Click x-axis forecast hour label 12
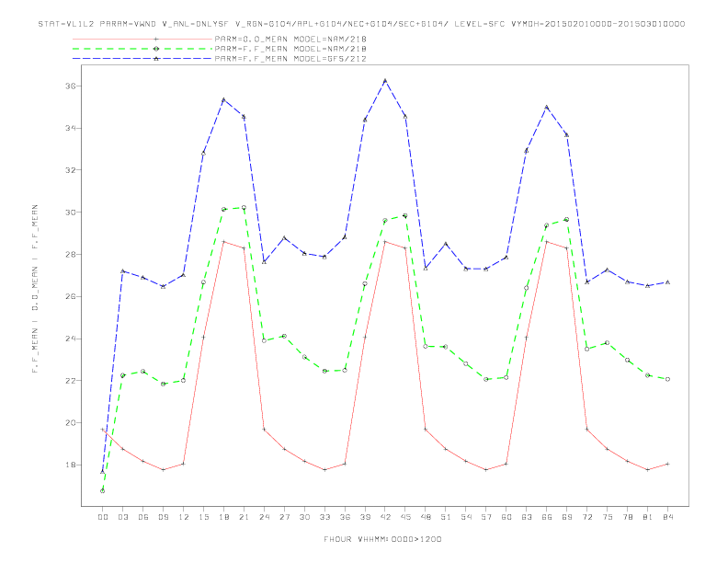Viewport: 728px width, 563px height. click(x=184, y=517)
